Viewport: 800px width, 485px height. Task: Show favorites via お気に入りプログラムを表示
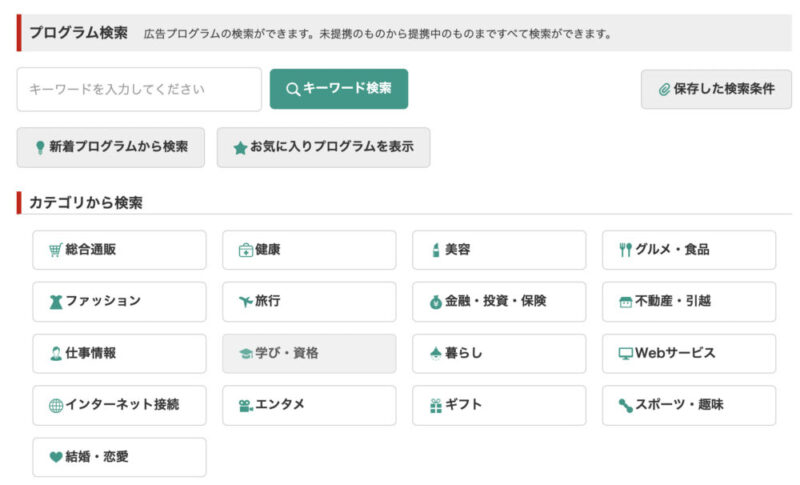pyautogui.click(x=323, y=147)
